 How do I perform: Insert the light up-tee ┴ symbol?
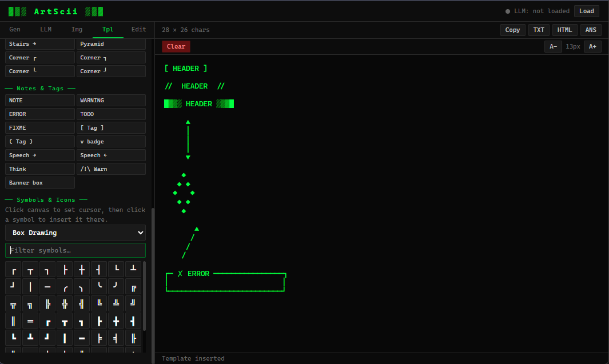coord(133,269)
